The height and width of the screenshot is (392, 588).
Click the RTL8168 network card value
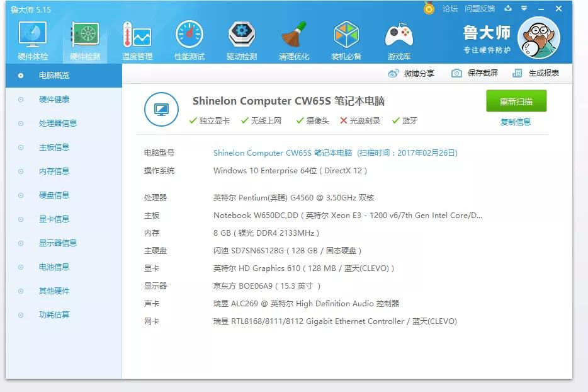pos(336,321)
